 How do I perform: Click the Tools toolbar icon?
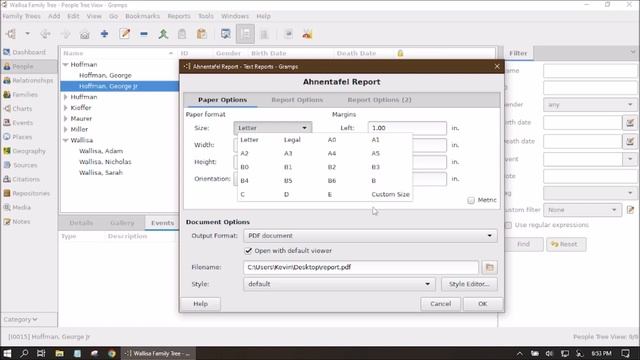[307, 34]
